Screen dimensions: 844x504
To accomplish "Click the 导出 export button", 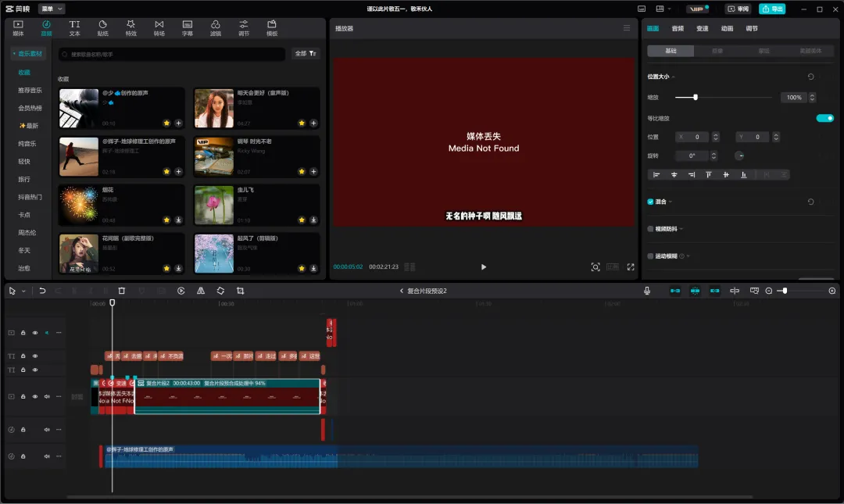I will pos(772,9).
